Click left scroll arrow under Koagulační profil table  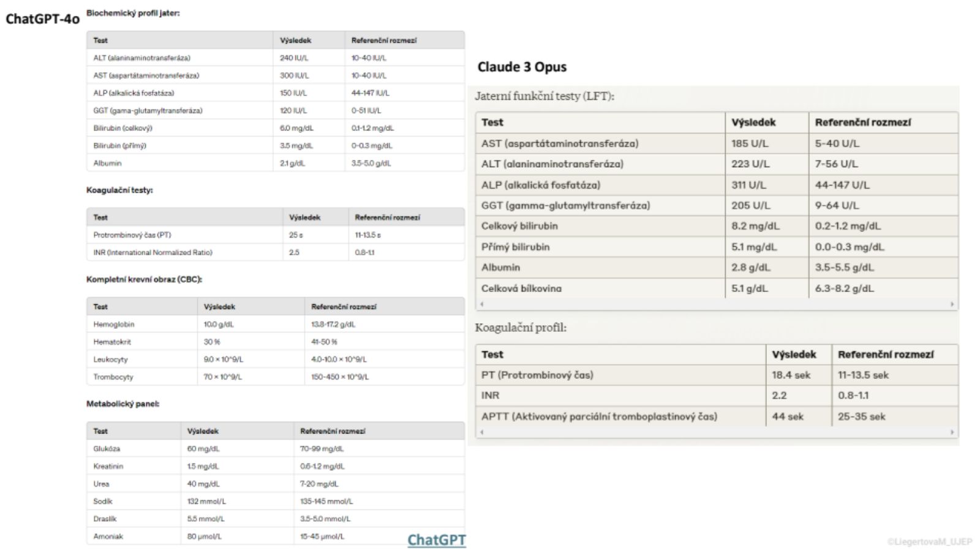point(482,432)
